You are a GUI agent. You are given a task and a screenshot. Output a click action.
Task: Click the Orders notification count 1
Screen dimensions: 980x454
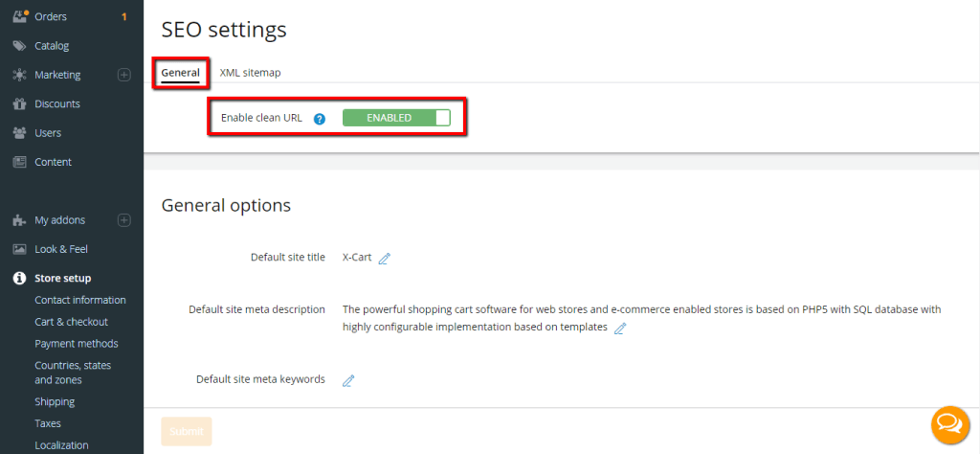coord(123,17)
